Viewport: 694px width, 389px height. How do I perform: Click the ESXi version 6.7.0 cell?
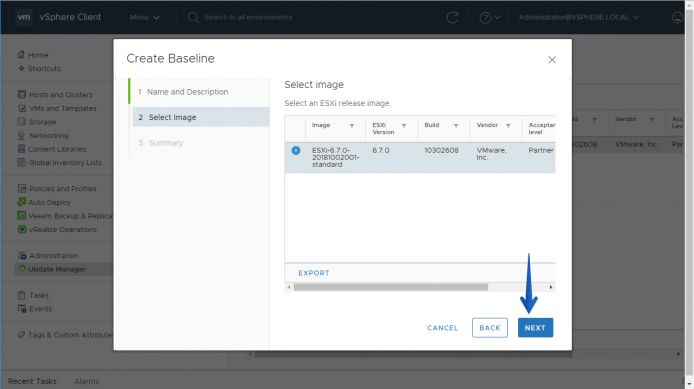[x=381, y=150]
